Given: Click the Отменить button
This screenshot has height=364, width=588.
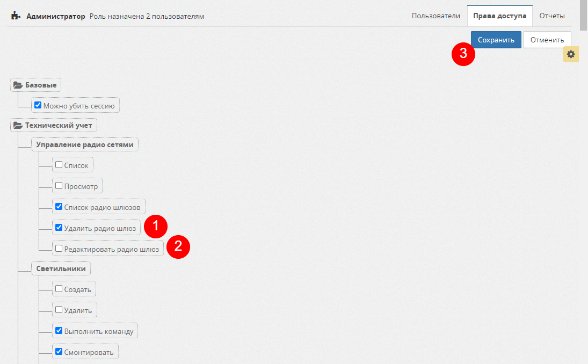Looking at the screenshot, I should (x=547, y=40).
